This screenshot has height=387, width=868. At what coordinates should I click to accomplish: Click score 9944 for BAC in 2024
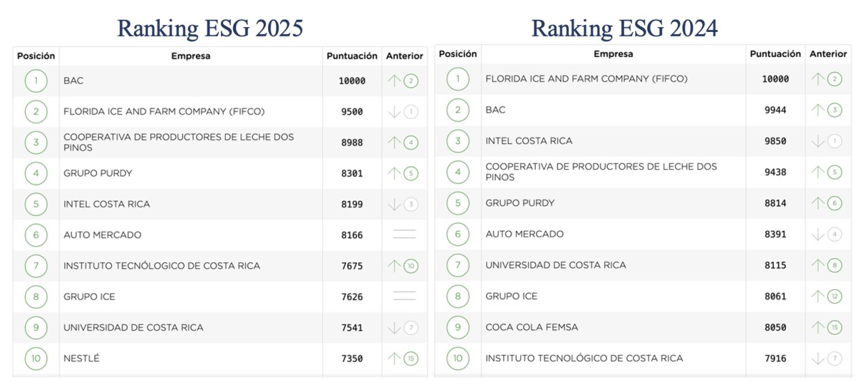[774, 110]
